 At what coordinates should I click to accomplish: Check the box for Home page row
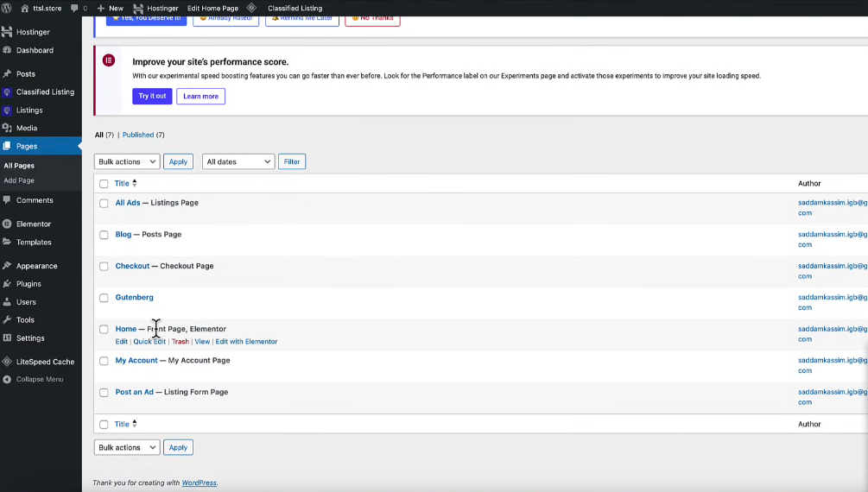coord(104,330)
